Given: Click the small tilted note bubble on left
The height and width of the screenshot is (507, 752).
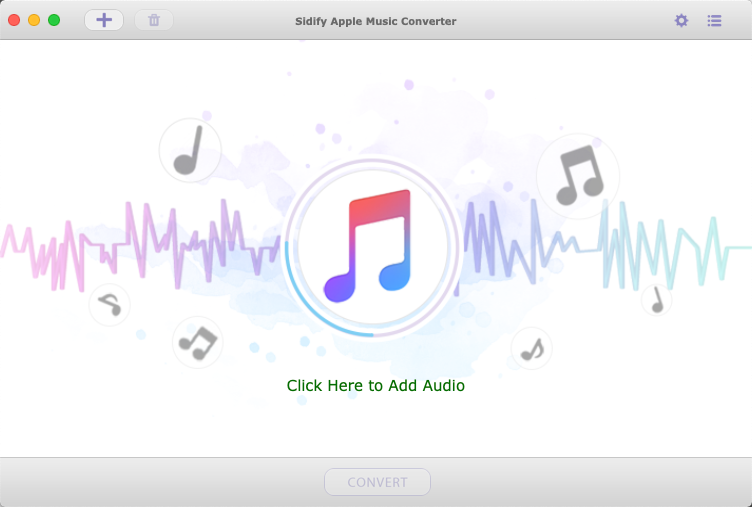Looking at the screenshot, I should click(x=109, y=305).
